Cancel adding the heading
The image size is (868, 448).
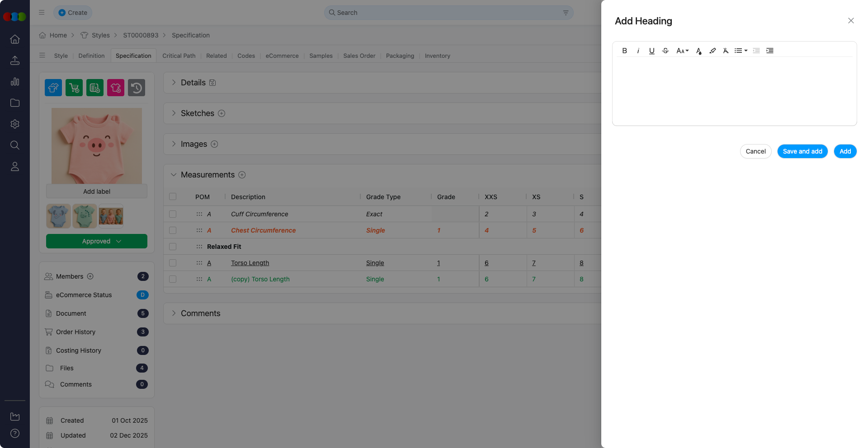point(755,151)
